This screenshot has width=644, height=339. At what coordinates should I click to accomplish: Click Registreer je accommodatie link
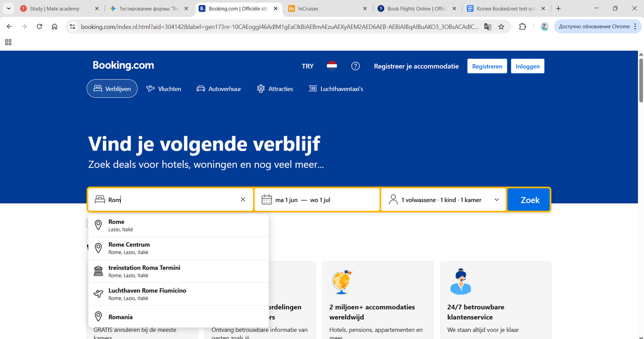pos(416,66)
